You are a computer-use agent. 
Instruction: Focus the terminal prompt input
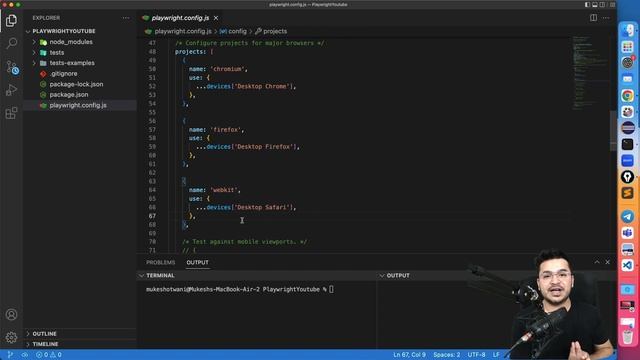pyautogui.click(x=331, y=289)
